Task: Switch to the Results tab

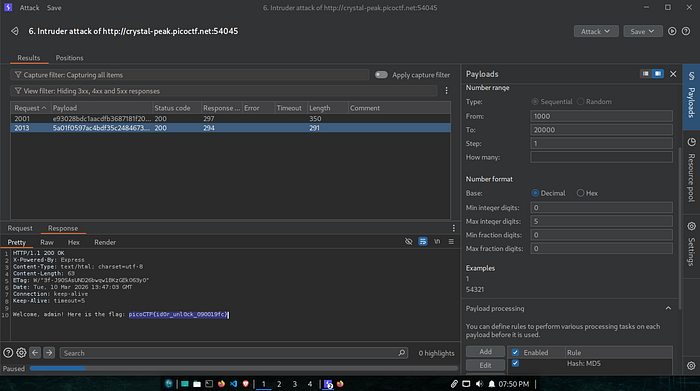Action: pyautogui.click(x=29, y=58)
